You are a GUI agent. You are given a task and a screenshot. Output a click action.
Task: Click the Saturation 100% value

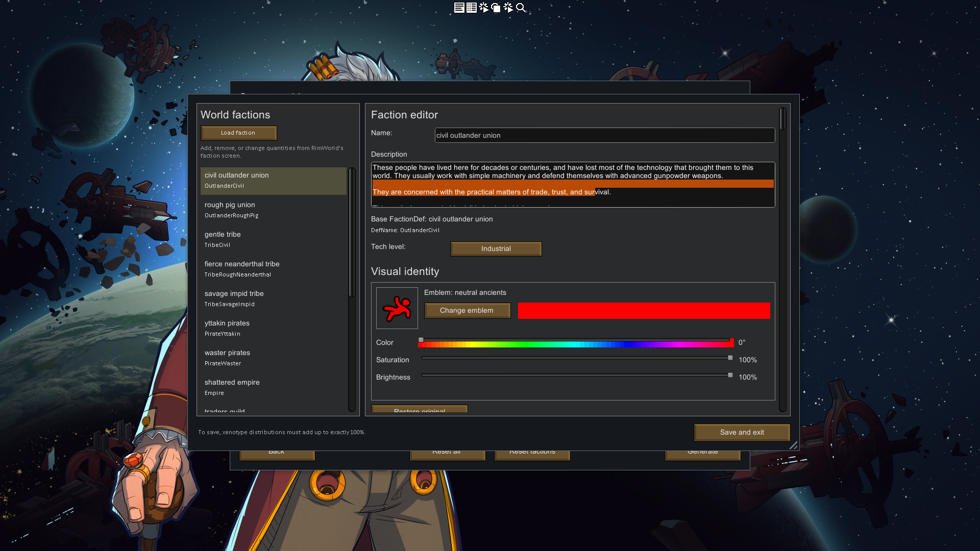pos(748,360)
